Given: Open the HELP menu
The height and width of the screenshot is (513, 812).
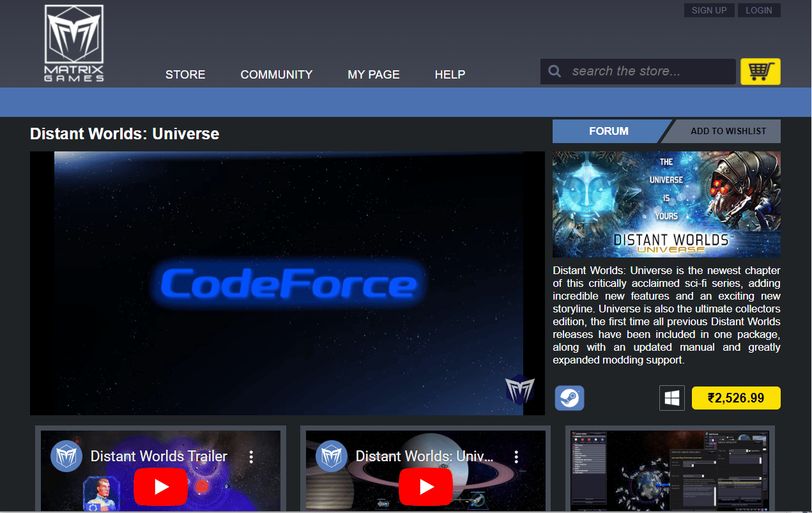Looking at the screenshot, I should coord(450,75).
